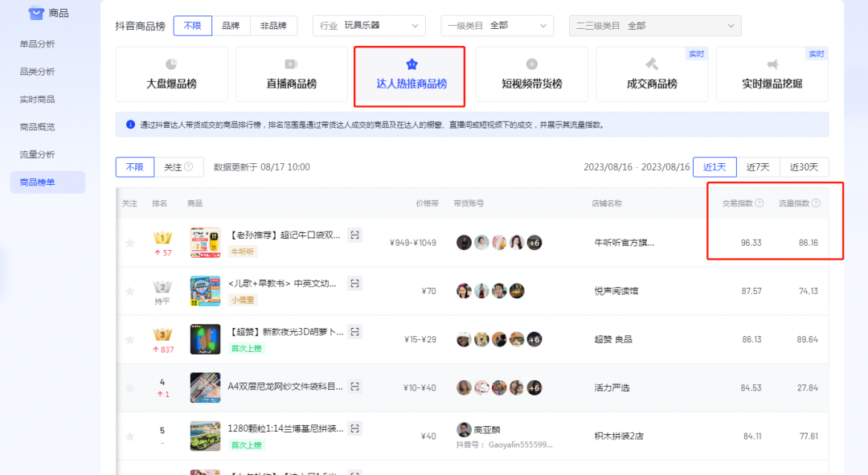Viewport: 868px width, 475px height.
Task: Click gold crown rank 1 icon
Action: pyautogui.click(x=162, y=238)
